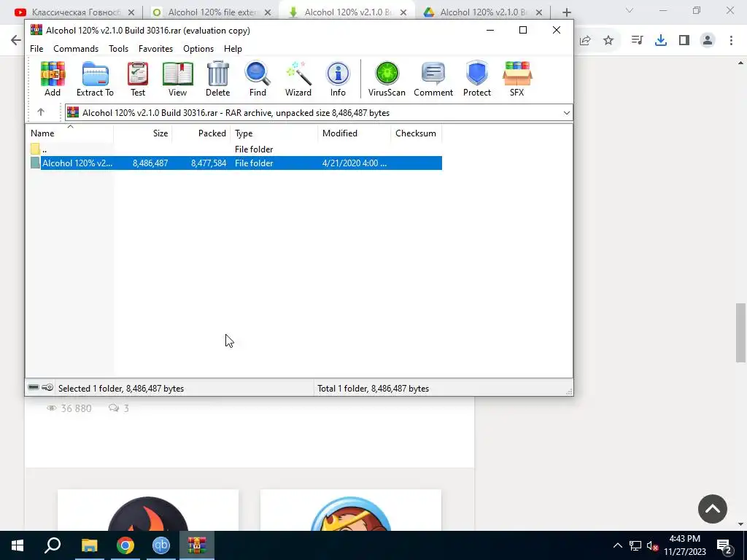Open the Favorites menu
This screenshot has height=560, width=747.
[156, 49]
